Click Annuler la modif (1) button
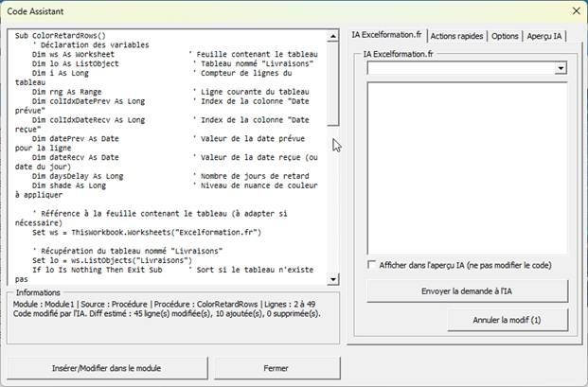The image size is (588, 387). (x=507, y=320)
